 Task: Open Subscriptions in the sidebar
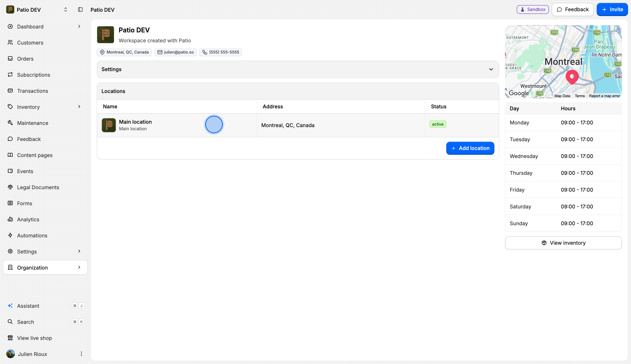45,75
